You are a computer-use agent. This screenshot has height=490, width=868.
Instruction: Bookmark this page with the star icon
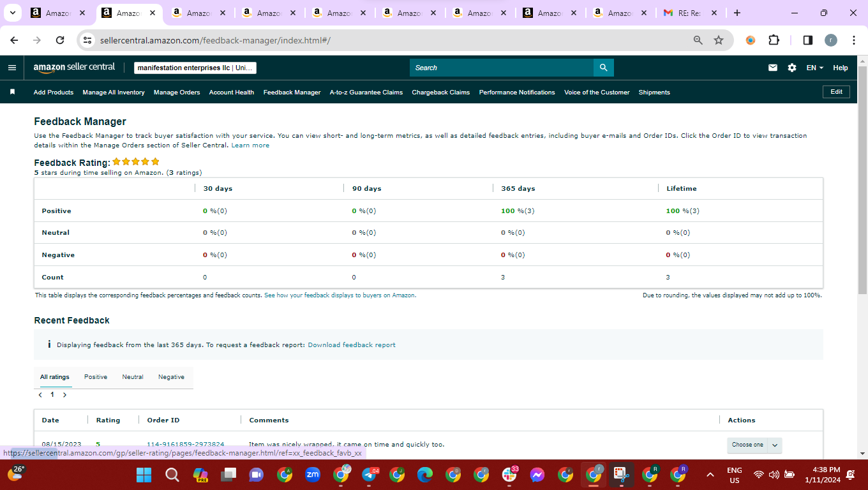point(719,40)
